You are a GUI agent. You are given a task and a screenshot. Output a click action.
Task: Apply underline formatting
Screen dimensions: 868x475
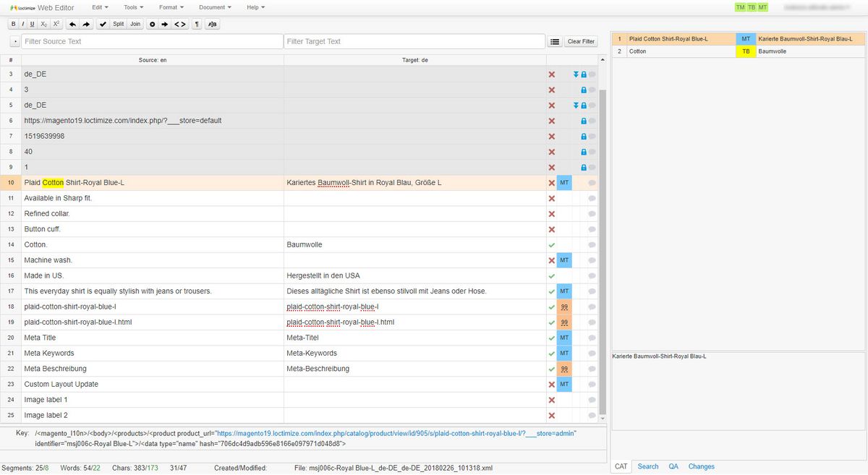pyautogui.click(x=32, y=24)
